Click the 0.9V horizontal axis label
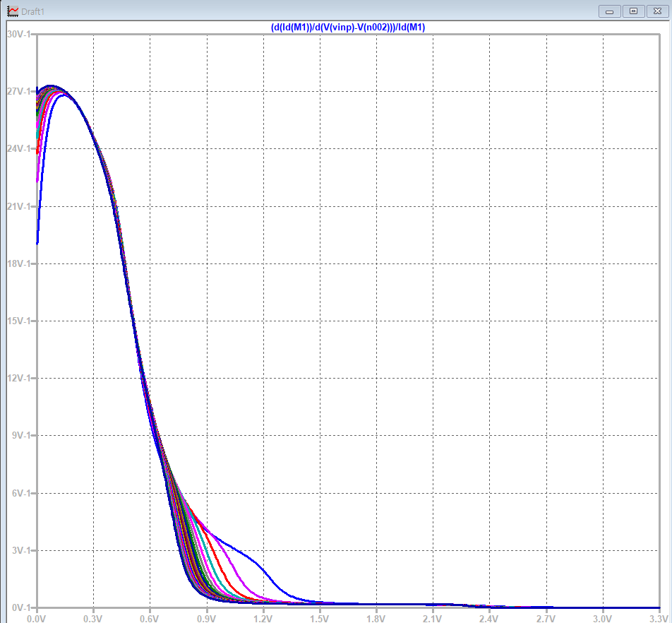Screen dimensions: 672x623 (206, 618)
